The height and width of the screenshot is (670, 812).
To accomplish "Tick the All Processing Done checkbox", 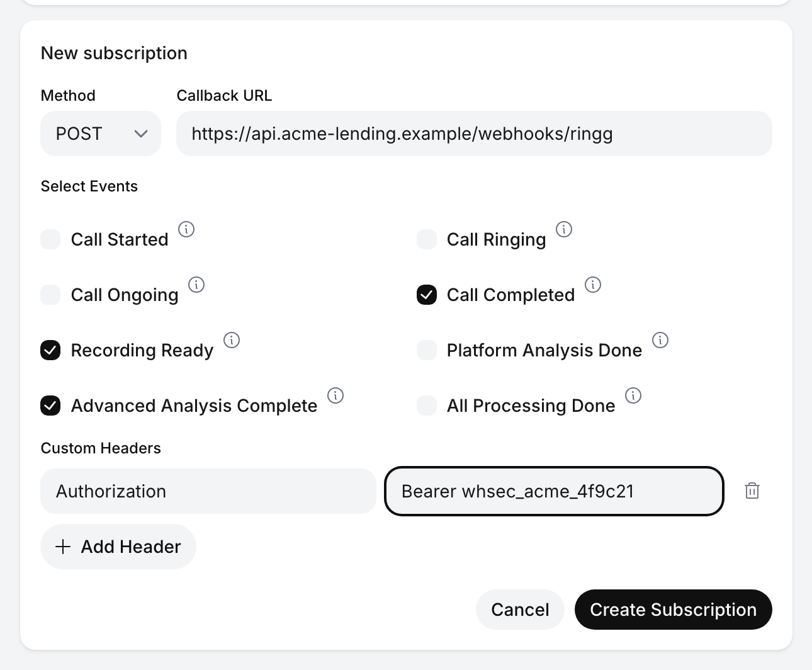I will coord(427,406).
